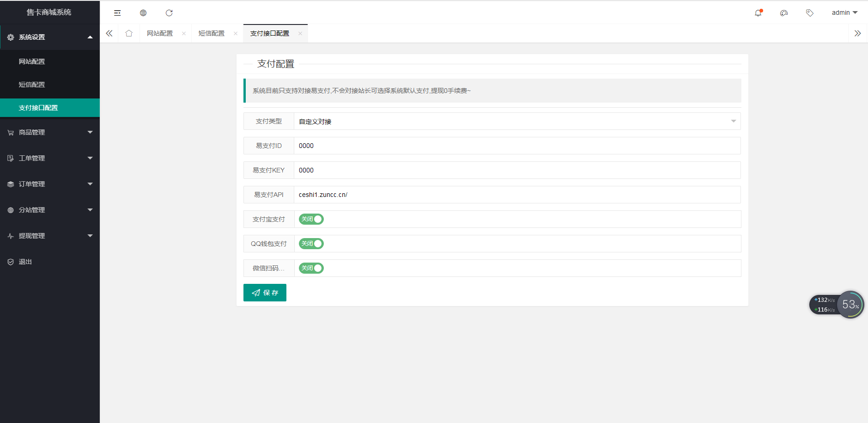The width and height of the screenshot is (868, 423).
Task: Close the 支付接口配置 tab
Action: pos(300,33)
